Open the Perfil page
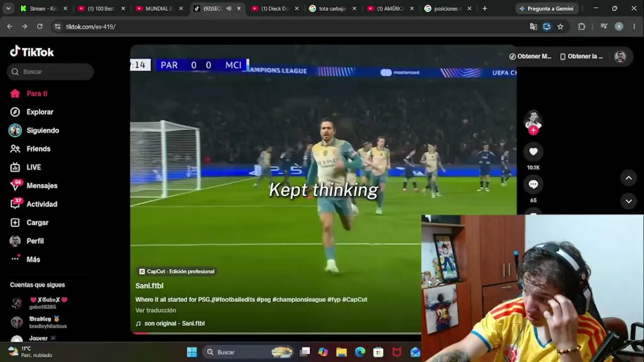This screenshot has height=362, width=644. coord(27,241)
